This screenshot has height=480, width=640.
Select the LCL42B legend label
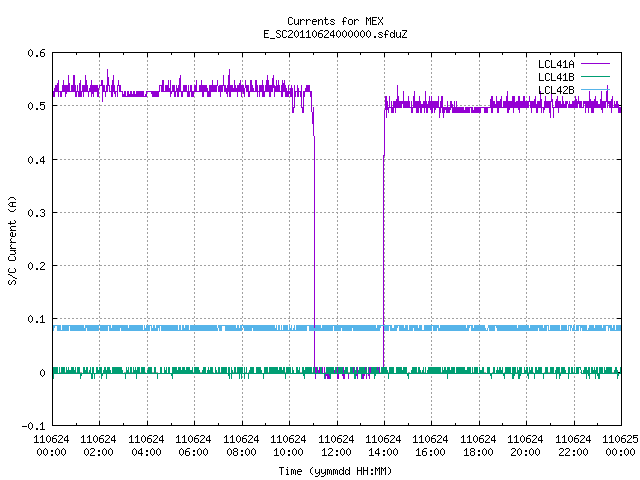[556, 90]
